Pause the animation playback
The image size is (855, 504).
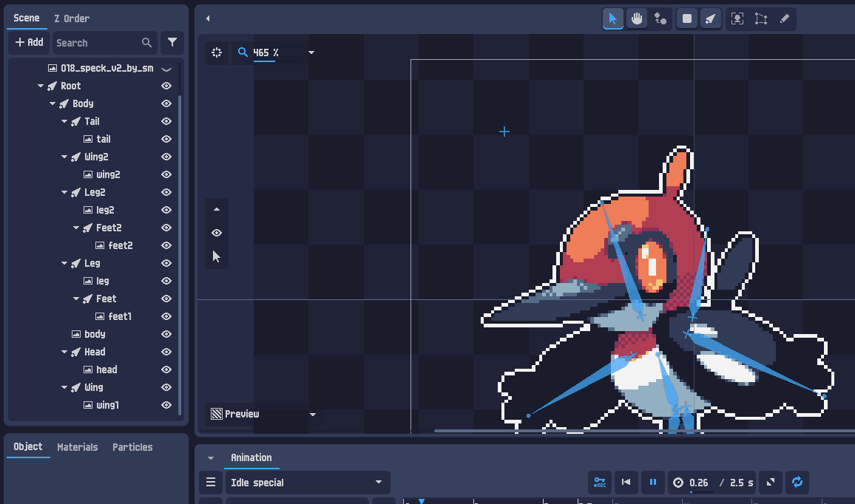coord(652,483)
